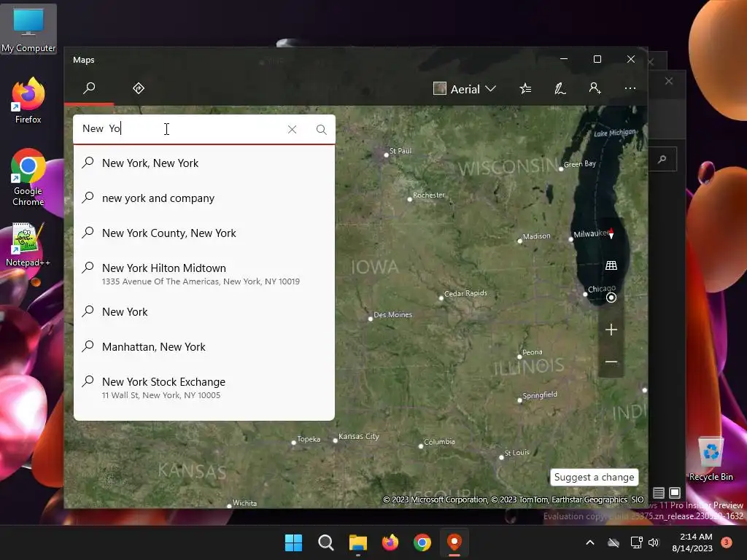This screenshot has height=560, width=747.
Task: Zoom in with the plus button
Action: pos(611,330)
